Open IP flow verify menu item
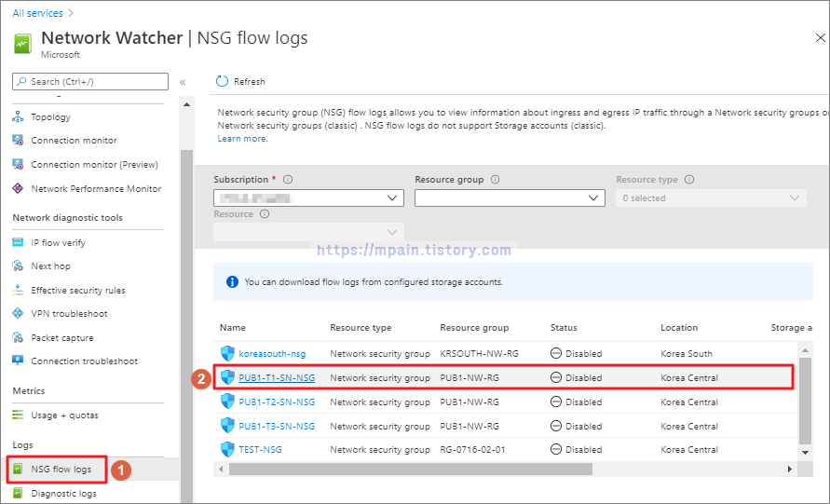The height and width of the screenshot is (504, 830). 59,242
